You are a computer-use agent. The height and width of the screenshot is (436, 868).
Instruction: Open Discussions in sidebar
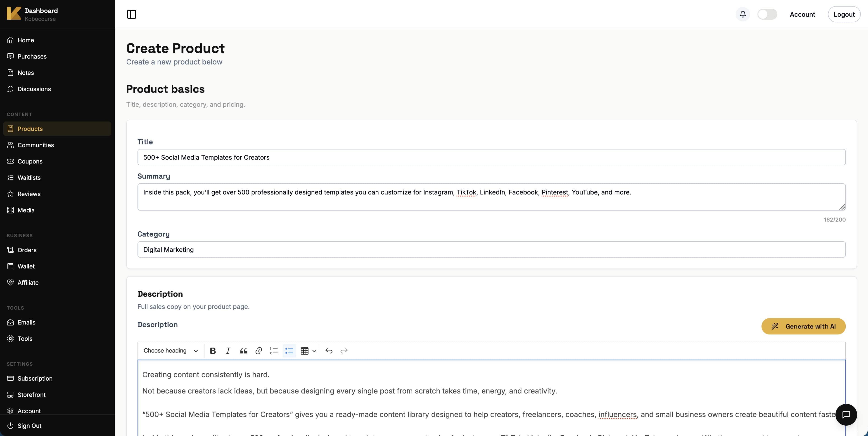click(x=57, y=89)
